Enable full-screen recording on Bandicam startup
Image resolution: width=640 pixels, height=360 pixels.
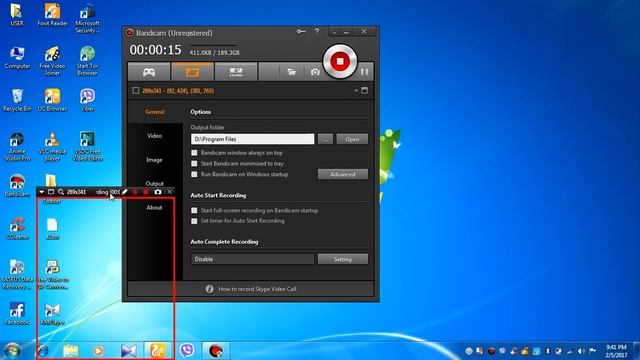pyautogui.click(x=194, y=210)
